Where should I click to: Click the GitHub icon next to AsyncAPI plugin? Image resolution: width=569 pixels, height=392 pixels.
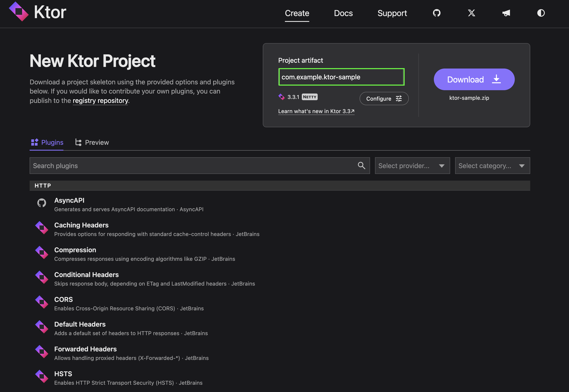(42, 203)
